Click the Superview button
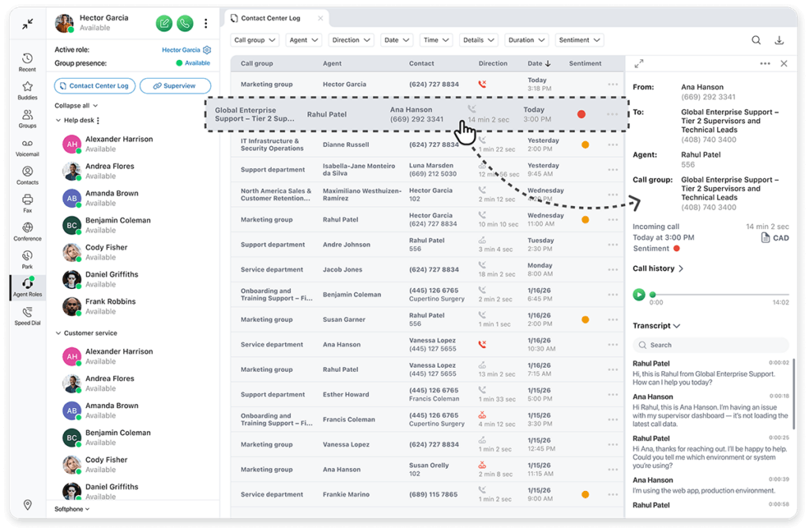809x532 pixels. (x=175, y=86)
